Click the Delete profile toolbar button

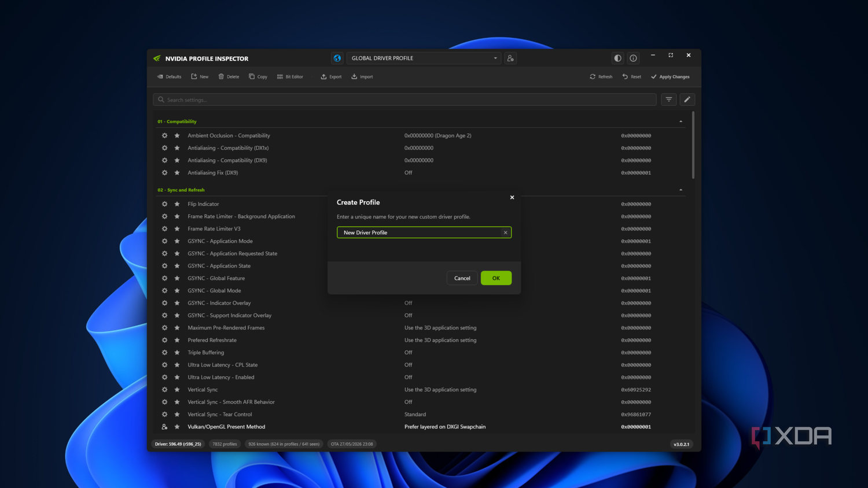click(x=229, y=77)
